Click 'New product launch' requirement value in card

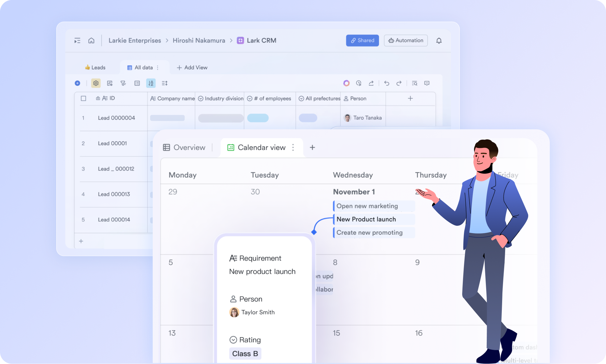[262, 272]
